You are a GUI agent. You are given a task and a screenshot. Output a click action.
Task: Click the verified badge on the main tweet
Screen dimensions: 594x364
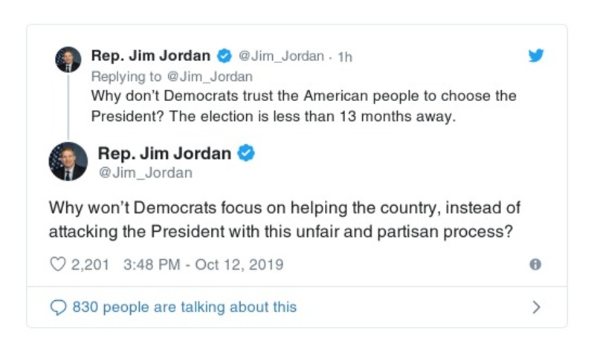click(x=246, y=154)
